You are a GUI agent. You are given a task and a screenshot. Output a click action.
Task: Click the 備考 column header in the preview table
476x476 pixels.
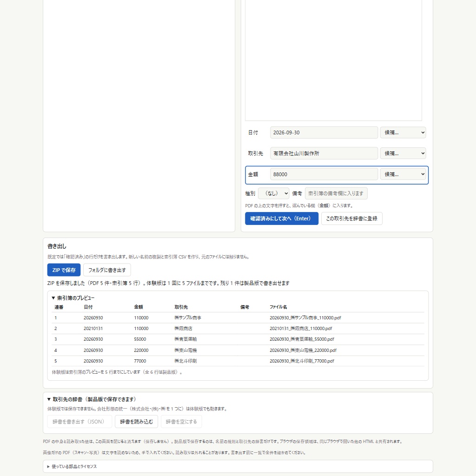[245, 307]
